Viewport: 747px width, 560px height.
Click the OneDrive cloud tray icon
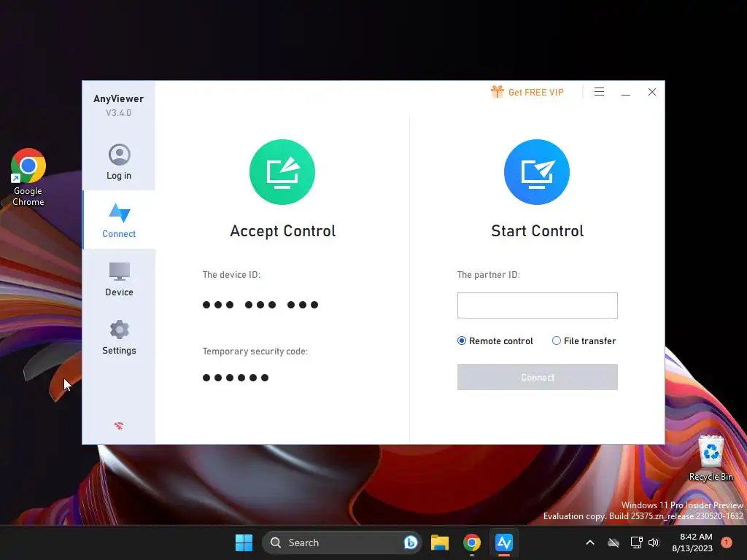[614, 542]
